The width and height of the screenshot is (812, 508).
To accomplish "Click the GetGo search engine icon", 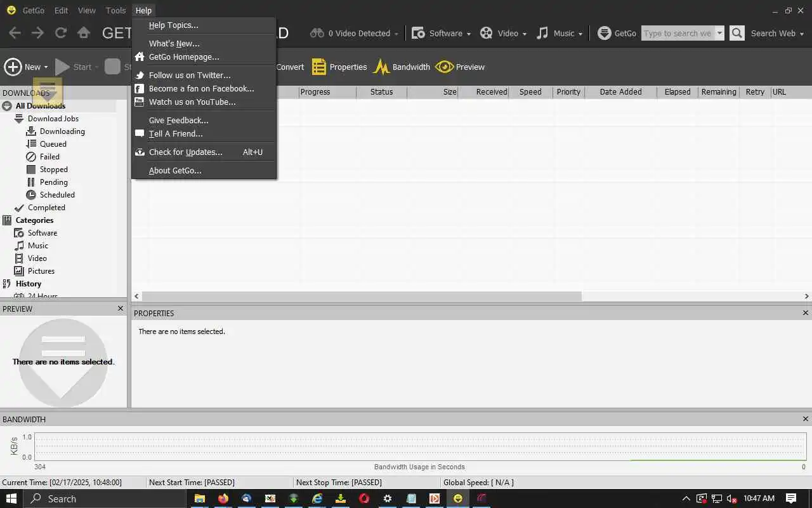I will pyautogui.click(x=605, y=33).
